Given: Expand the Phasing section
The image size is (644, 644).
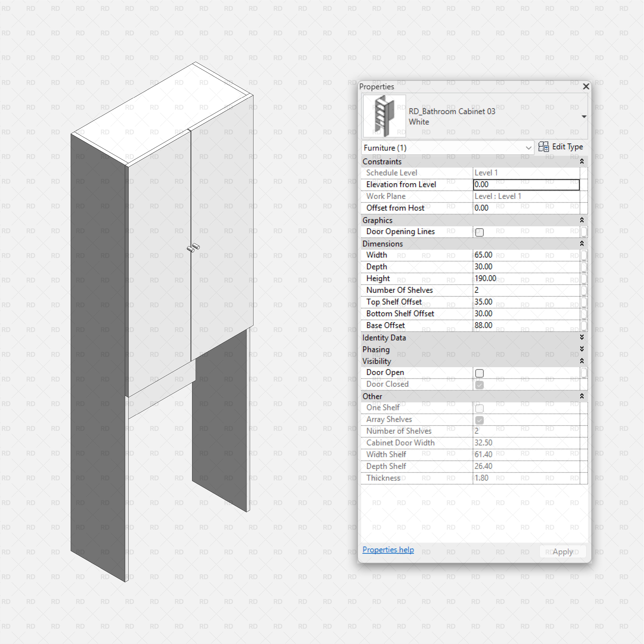Looking at the screenshot, I should [x=582, y=349].
